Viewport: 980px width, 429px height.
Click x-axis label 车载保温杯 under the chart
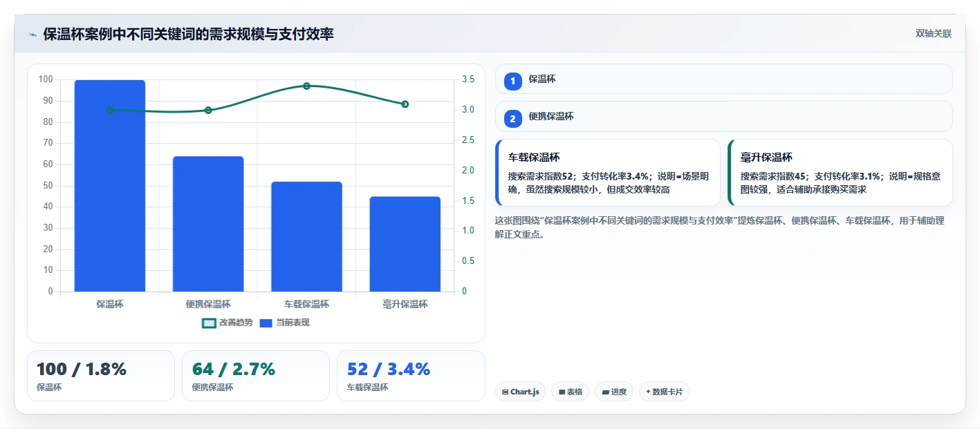(306, 304)
